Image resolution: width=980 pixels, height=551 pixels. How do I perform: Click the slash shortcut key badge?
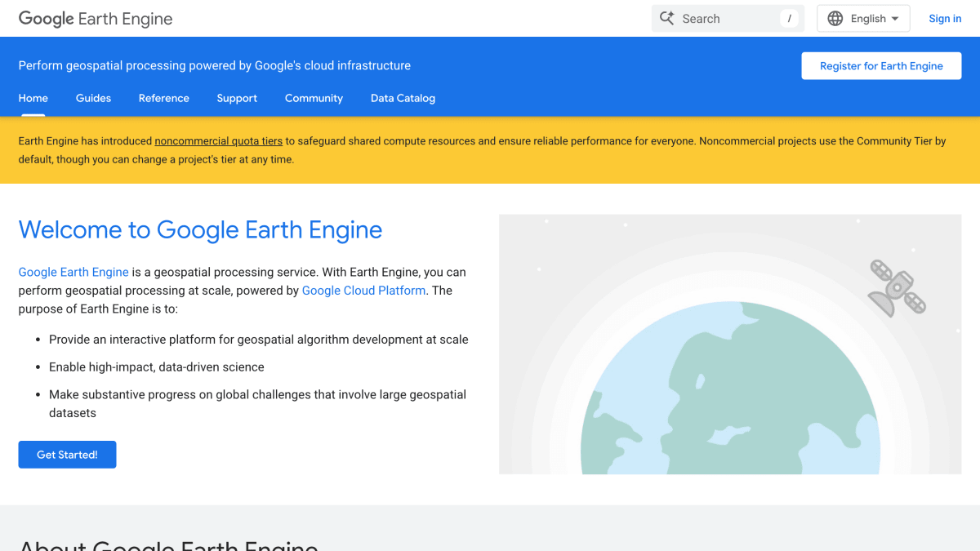pyautogui.click(x=789, y=18)
